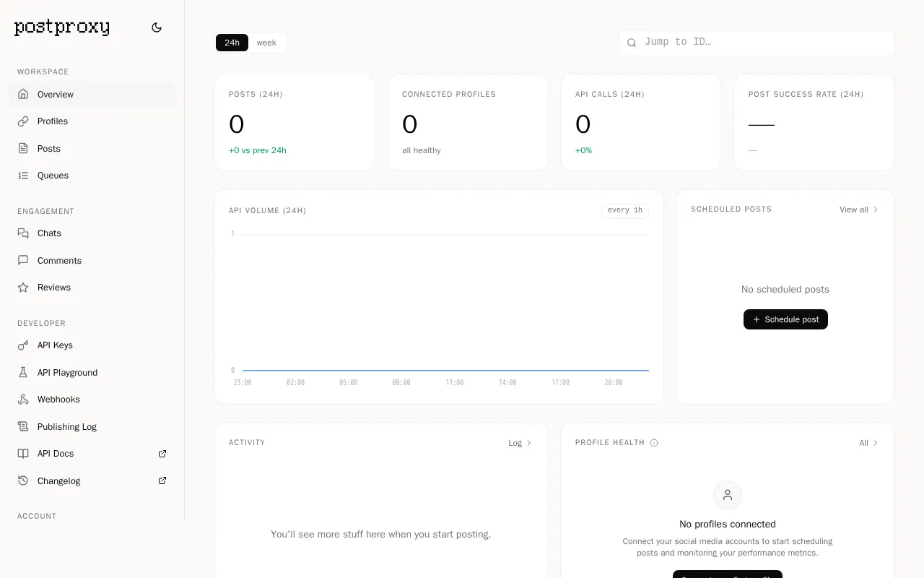The height and width of the screenshot is (578, 924).
Task: Open All profile health link
Action: pos(868,443)
